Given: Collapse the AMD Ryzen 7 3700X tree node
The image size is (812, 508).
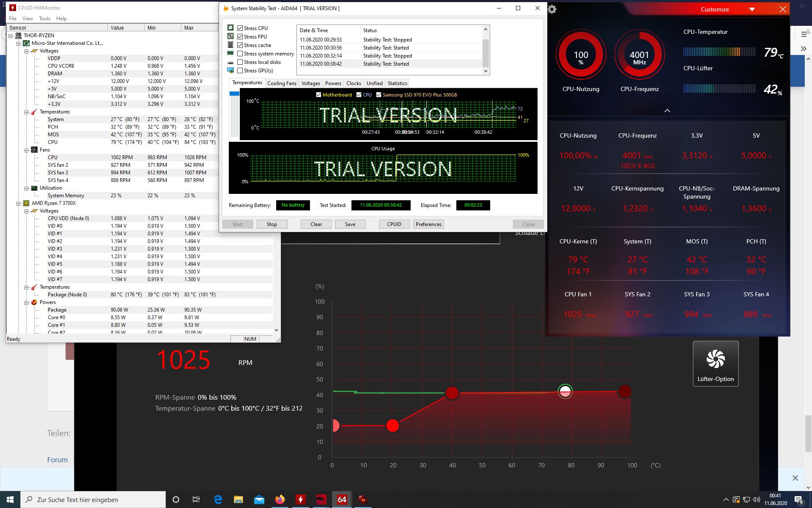Looking at the screenshot, I should (19, 203).
